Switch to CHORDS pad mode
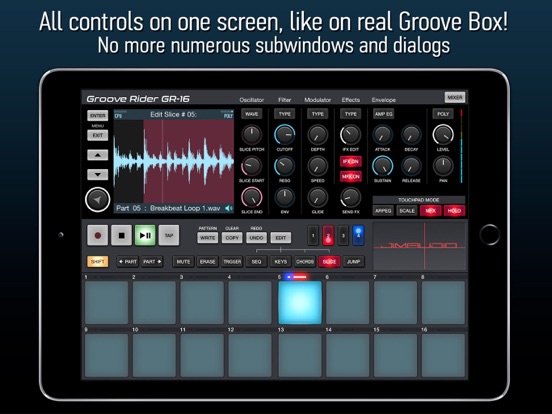552x414 pixels. 305,262
